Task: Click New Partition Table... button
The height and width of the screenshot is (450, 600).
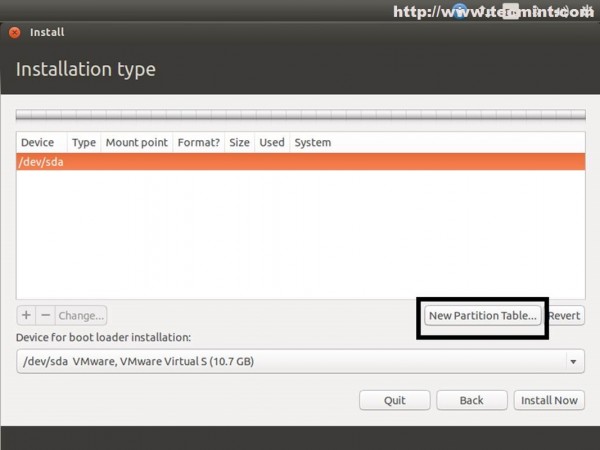Action: (483, 316)
